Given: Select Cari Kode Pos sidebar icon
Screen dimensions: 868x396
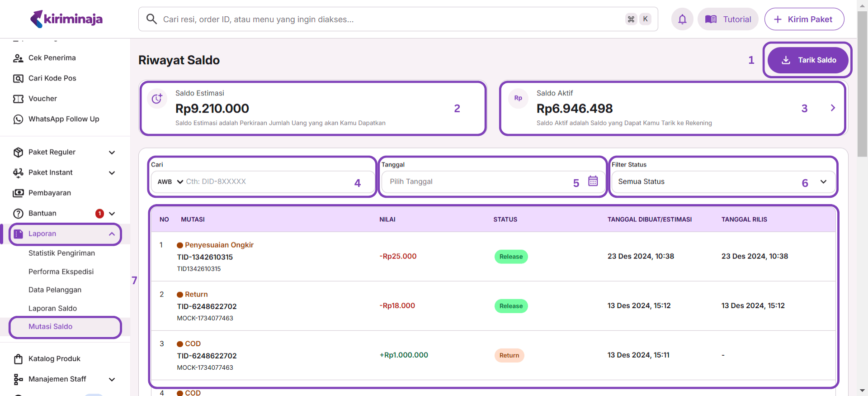Looking at the screenshot, I should [18, 78].
